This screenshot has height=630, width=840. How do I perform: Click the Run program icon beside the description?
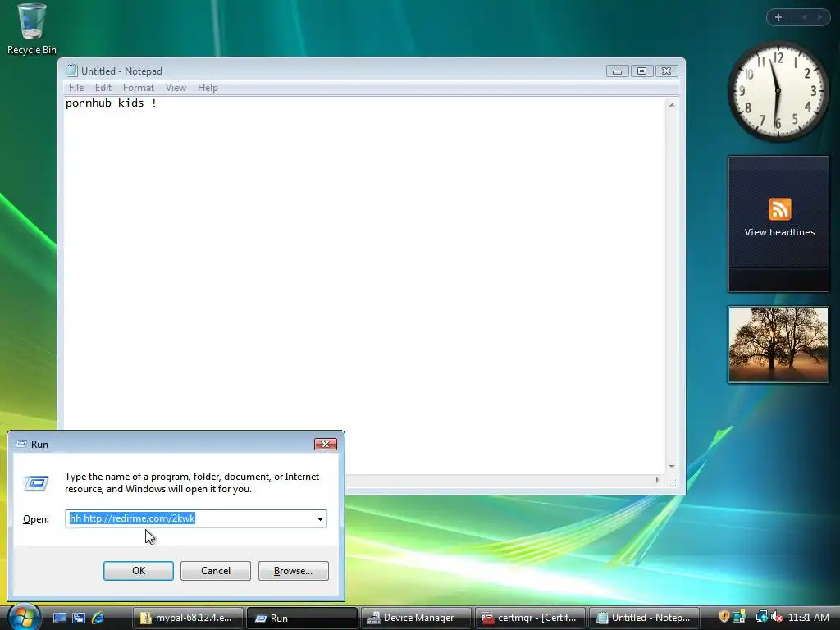[36, 483]
